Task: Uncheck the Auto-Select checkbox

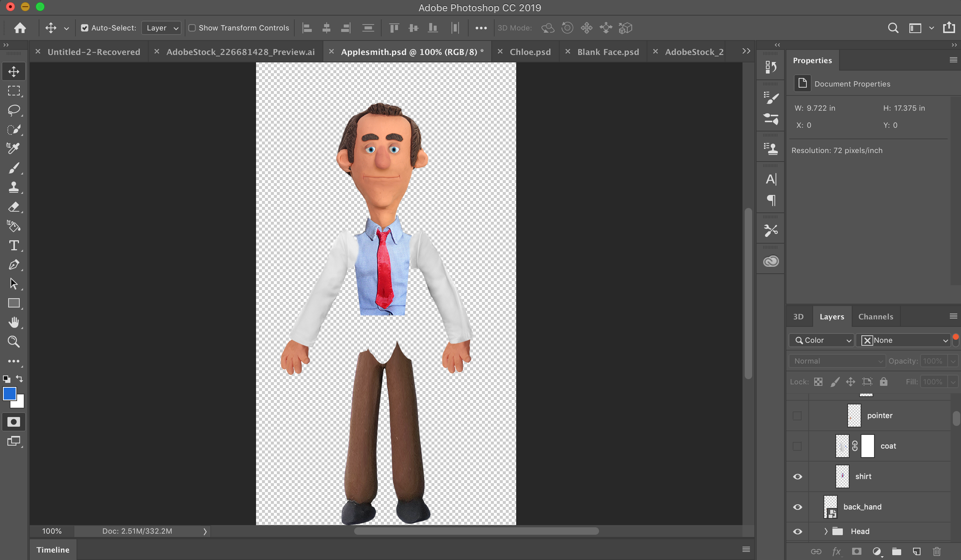Action: pyautogui.click(x=85, y=28)
